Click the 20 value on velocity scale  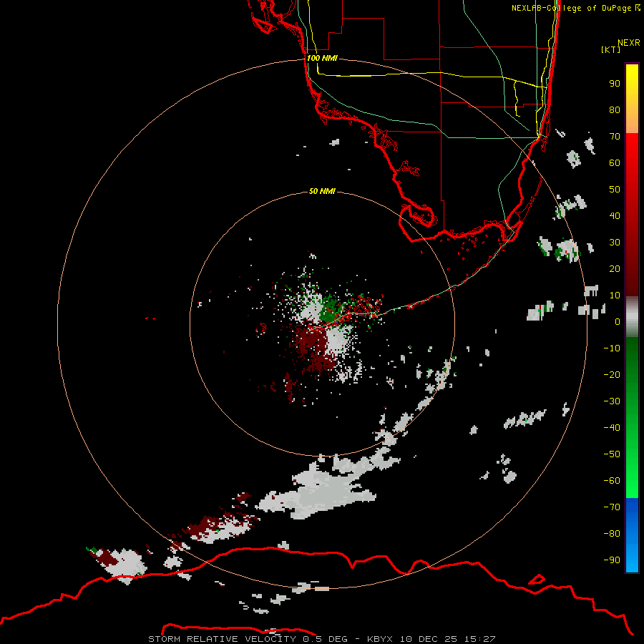(615, 268)
